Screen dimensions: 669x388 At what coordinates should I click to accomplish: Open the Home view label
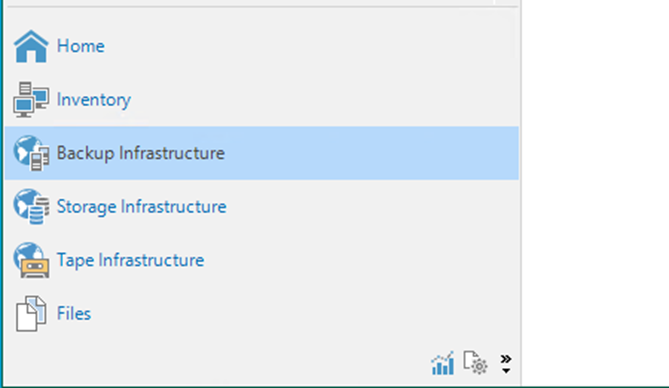81,46
